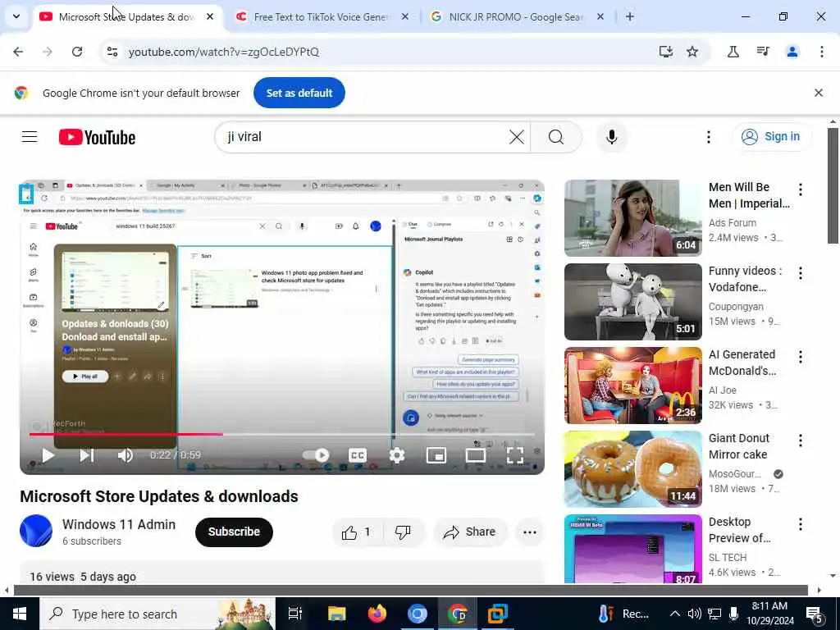Enter full screen mode
840x630 pixels.
click(515, 455)
